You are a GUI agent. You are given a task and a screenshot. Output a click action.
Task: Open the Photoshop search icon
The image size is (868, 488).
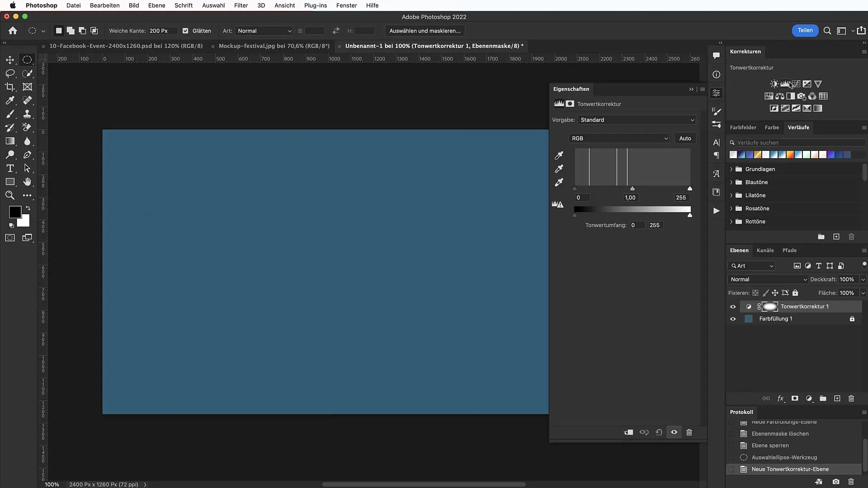coord(827,31)
